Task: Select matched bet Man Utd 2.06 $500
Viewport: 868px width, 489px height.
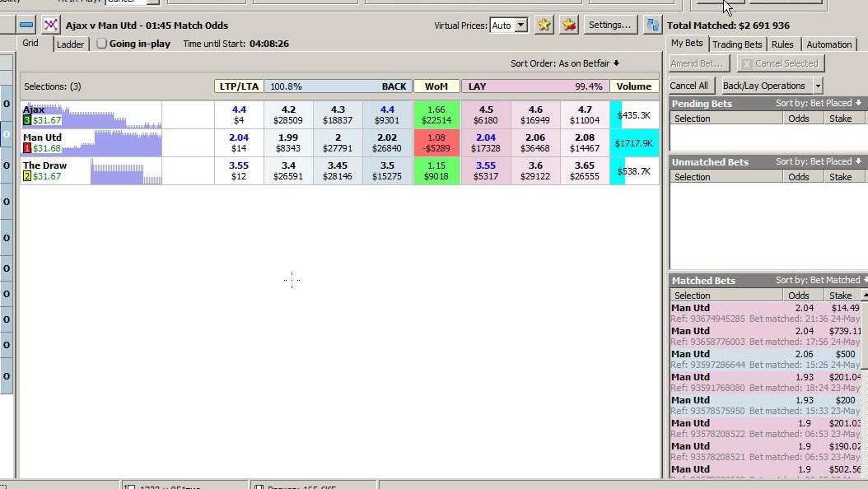Action: coord(766,359)
